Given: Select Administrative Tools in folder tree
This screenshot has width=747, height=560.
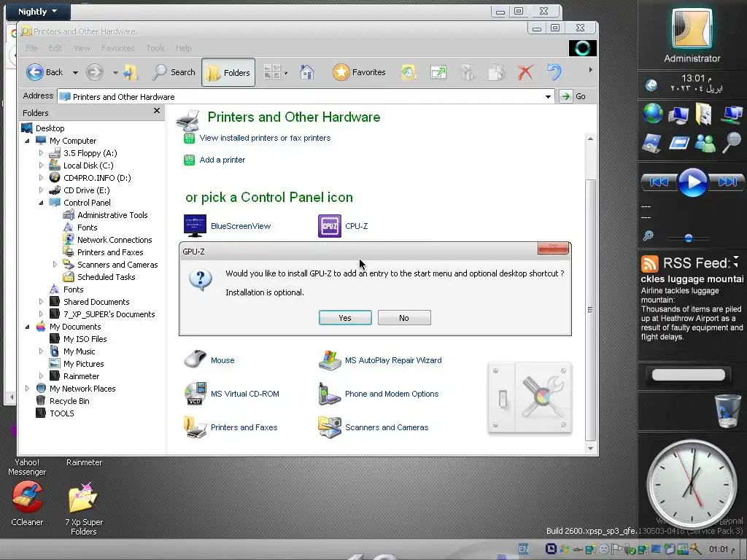Looking at the screenshot, I should 112,215.
